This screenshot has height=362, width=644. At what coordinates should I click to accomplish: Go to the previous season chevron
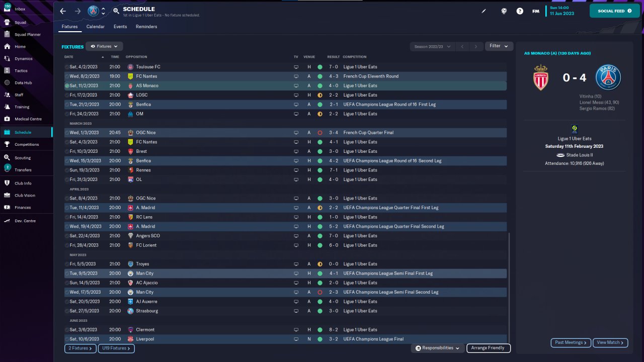pos(462,47)
